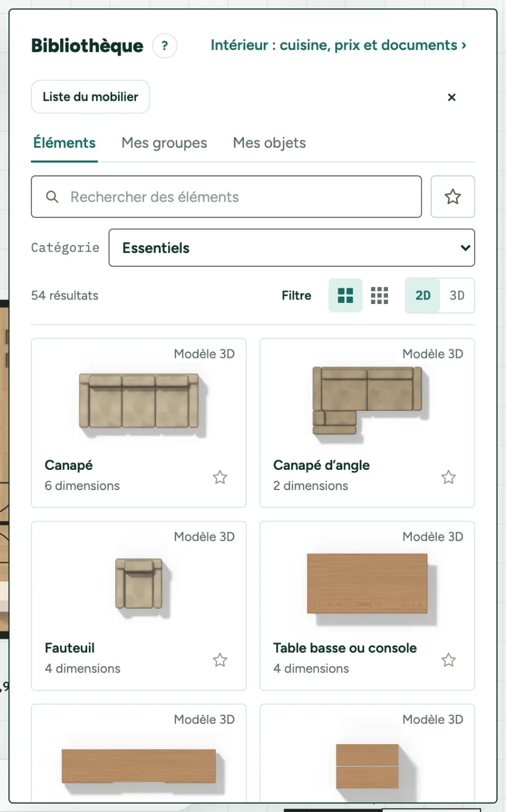Click the '2 dimensions' text under Canapé d'angle
Screen dimensions: 506x812
pyautogui.click(x=310, y=486)
